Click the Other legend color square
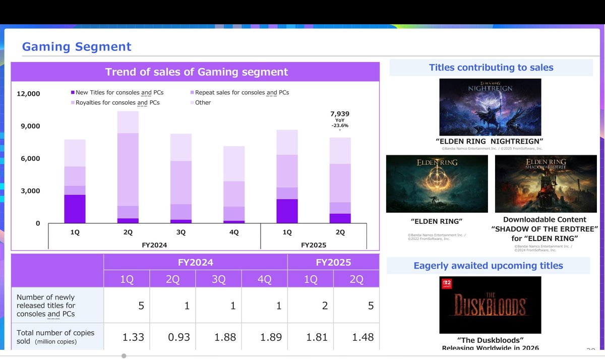Image resolution: width=605 pixels, height=364 pixels. point(192,103)
